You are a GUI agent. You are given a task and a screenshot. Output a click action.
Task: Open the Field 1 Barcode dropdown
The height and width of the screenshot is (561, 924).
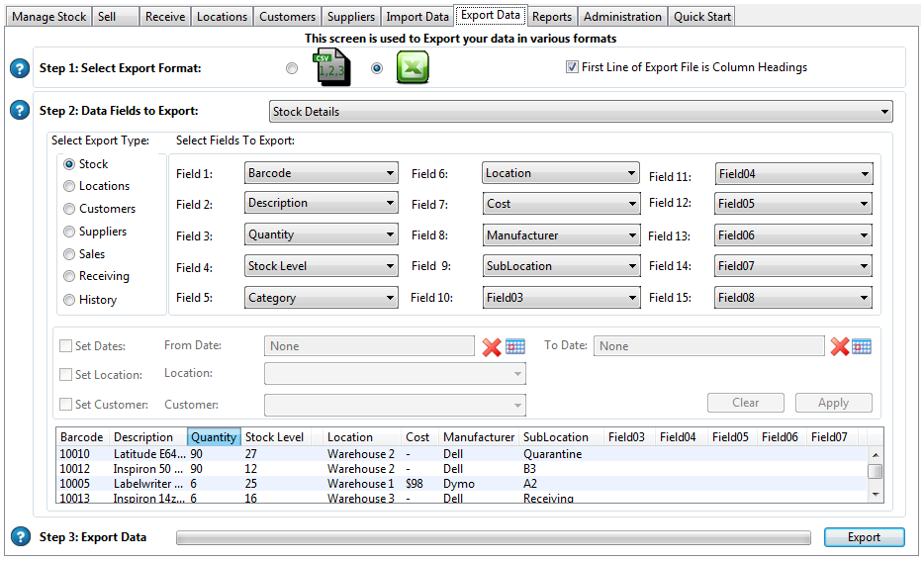[x=322, y=173]
